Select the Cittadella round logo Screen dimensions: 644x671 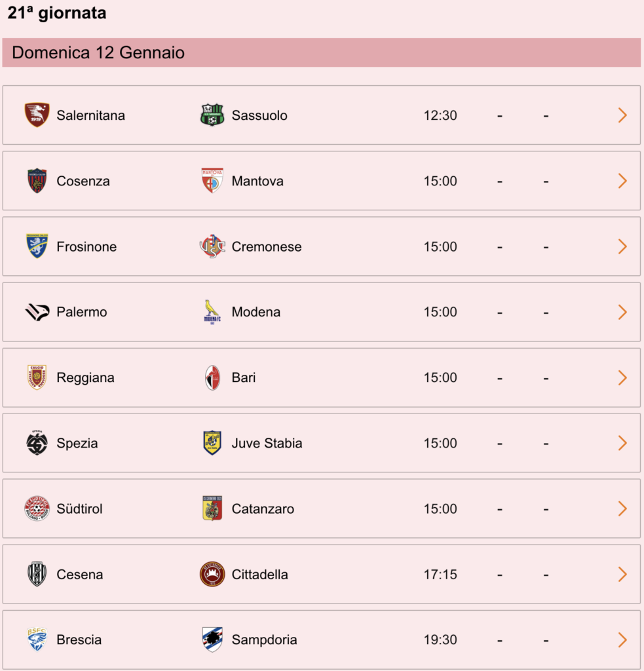[212, 574]
